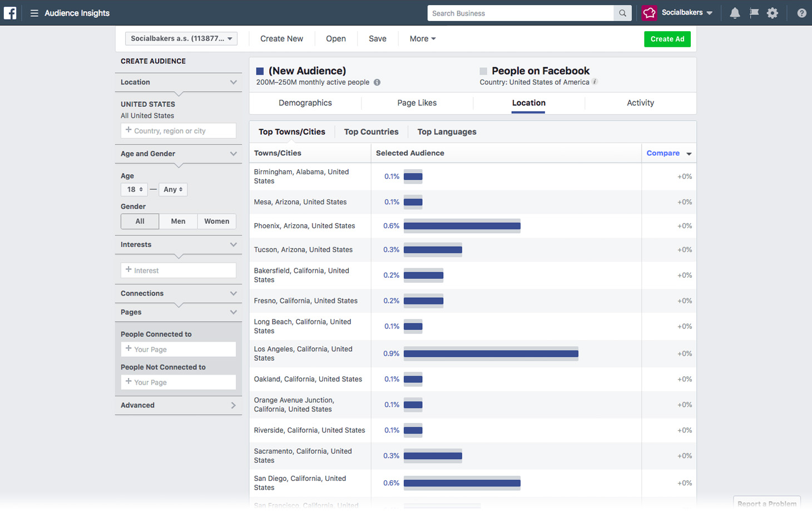Click 0.9% value for Los Angeles
This screenshot has width=812, height=511.
[391, 353]
